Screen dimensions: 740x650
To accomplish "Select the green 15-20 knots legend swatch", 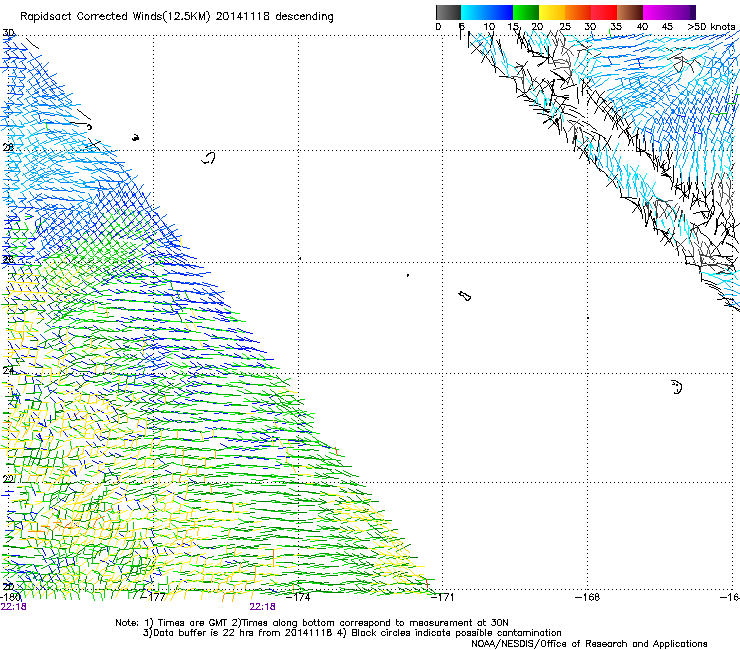I will (526, 12).
